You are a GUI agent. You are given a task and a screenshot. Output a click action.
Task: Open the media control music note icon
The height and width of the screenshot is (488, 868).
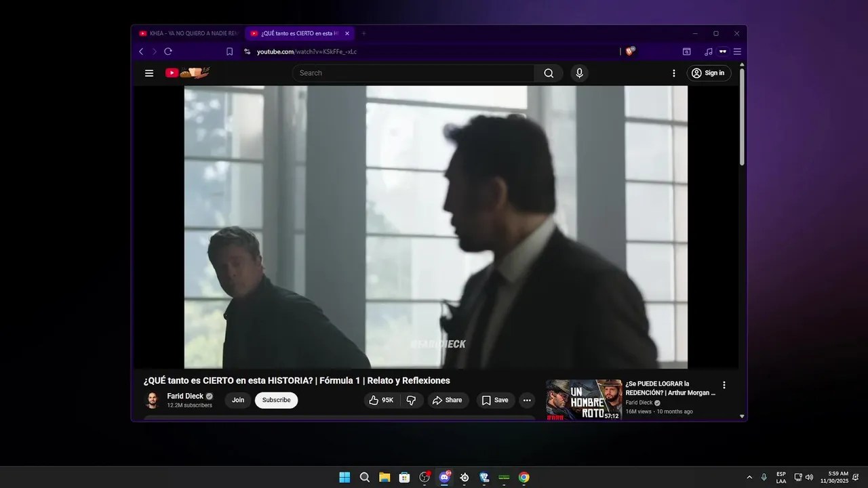(x=708, y=52)
